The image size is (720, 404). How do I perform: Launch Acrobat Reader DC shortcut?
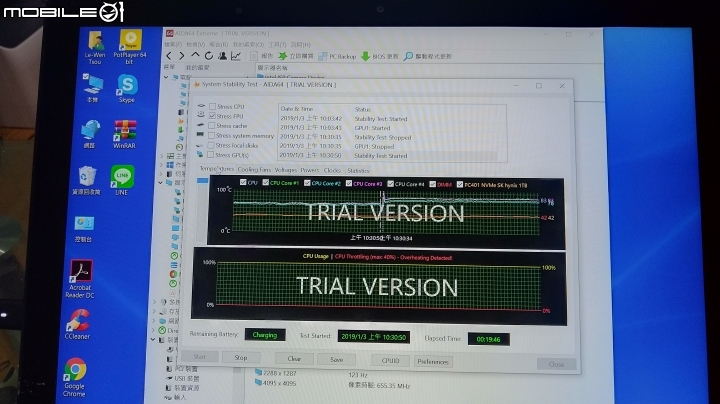click(x=80, y=279)
